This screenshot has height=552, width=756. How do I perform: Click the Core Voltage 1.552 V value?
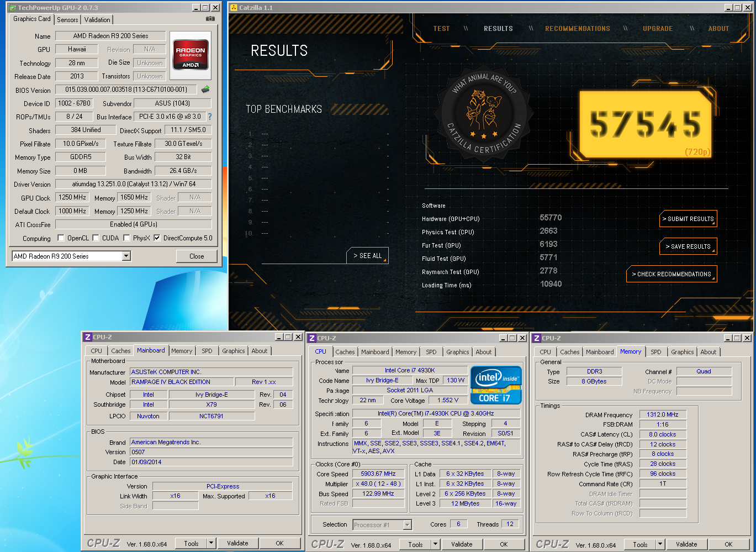pyautogui.click(x=448, y=400)
